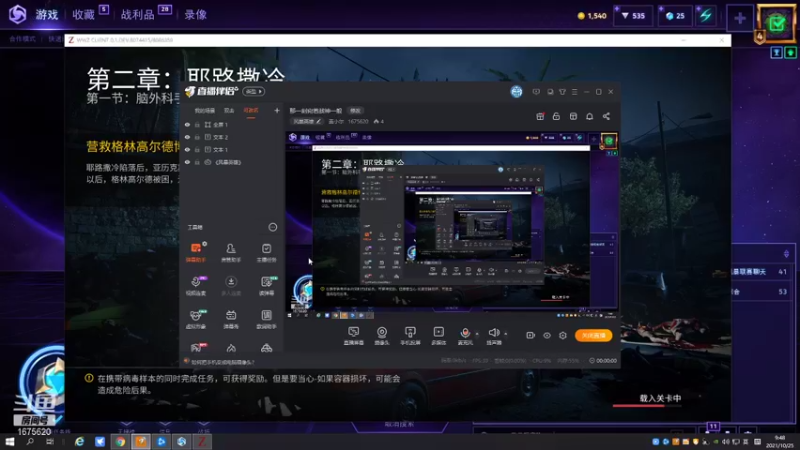Open the Windows Start menu
This screenshot has width=800, height=450.
tap(9, 441)
